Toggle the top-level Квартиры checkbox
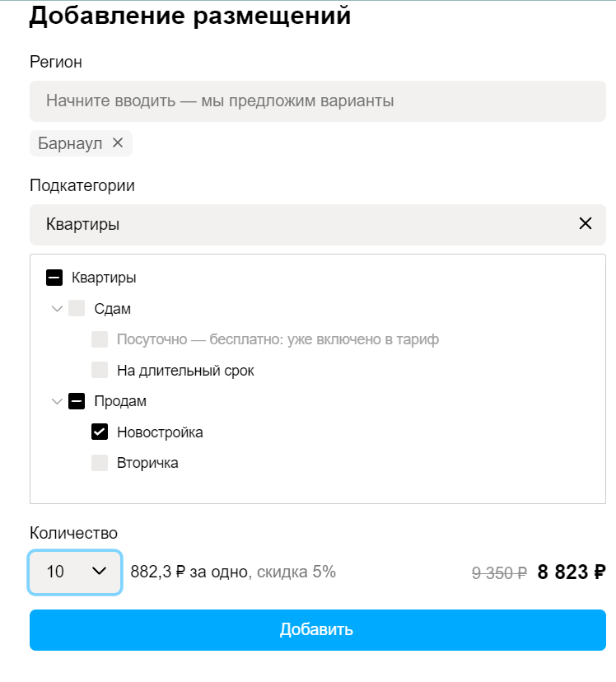 pos(54,278)
